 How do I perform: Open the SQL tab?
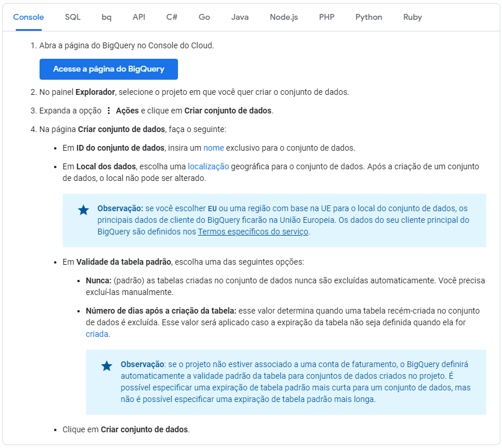pos(73,17)
